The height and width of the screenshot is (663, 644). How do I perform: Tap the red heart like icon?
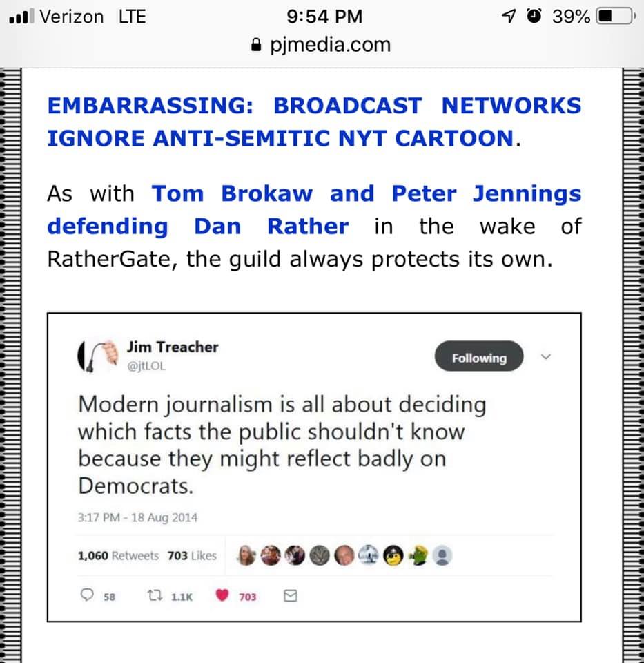coord(222,595)
